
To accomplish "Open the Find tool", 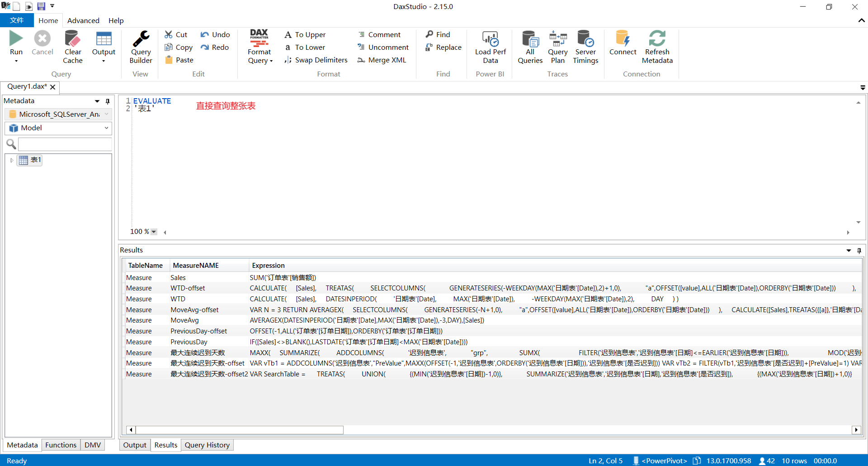I will pyautogui.click(x=438, y=34).
